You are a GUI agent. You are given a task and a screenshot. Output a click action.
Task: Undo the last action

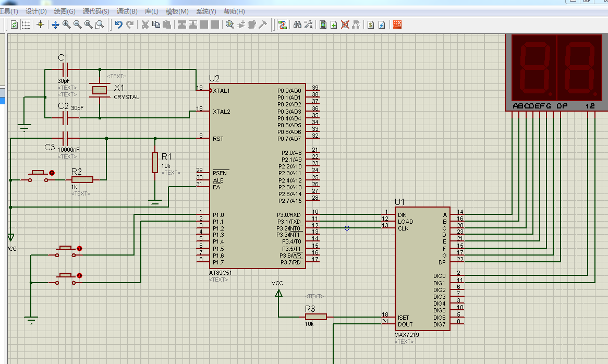coord(119,25)
